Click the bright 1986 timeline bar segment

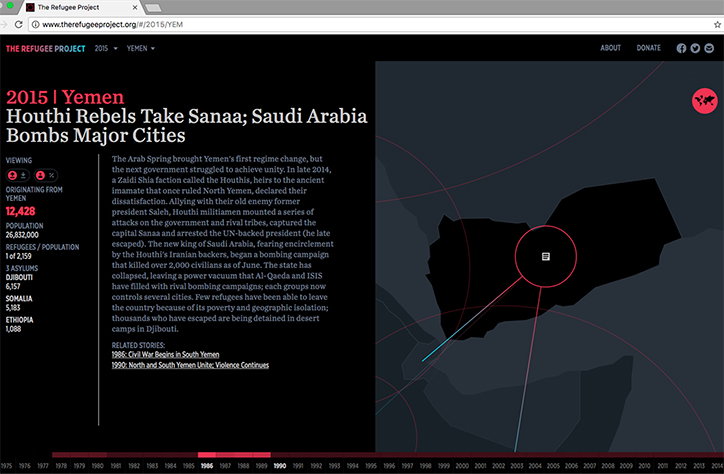pyautogui.click(x=207, y=455)
